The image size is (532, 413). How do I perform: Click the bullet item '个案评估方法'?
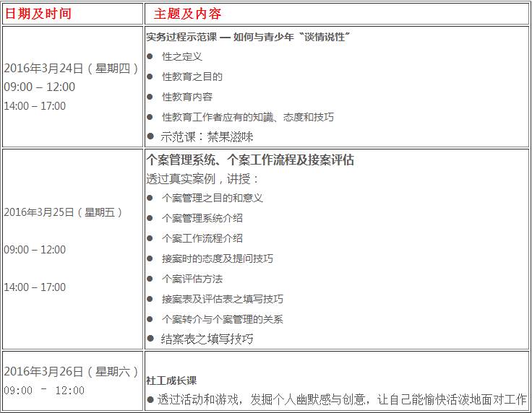pos(192,279)
